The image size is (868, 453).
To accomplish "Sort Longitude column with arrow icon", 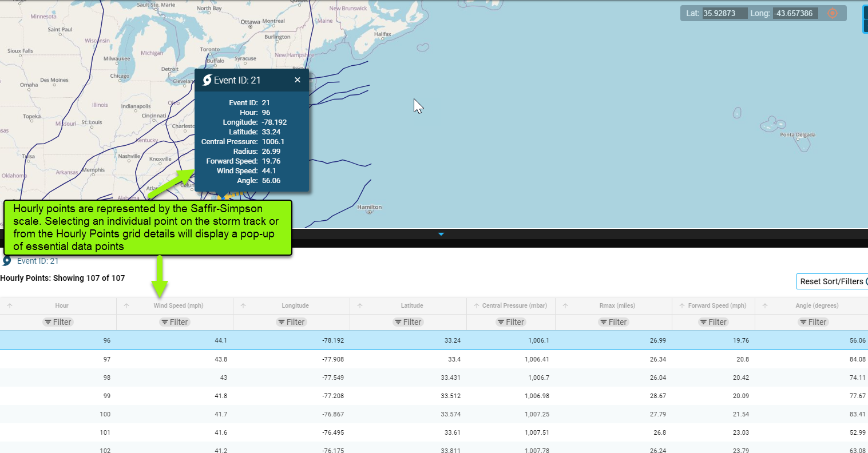I will point(243,306).
